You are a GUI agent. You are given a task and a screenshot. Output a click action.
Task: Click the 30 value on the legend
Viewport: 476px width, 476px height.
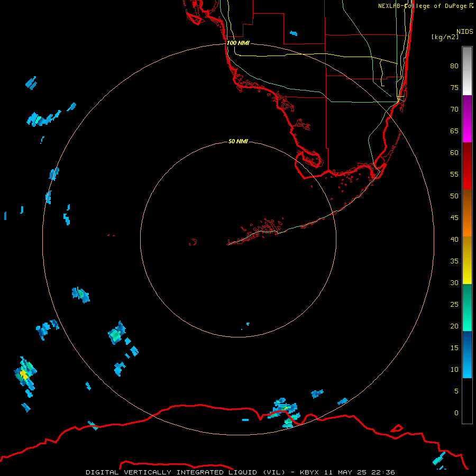[454, 283]
